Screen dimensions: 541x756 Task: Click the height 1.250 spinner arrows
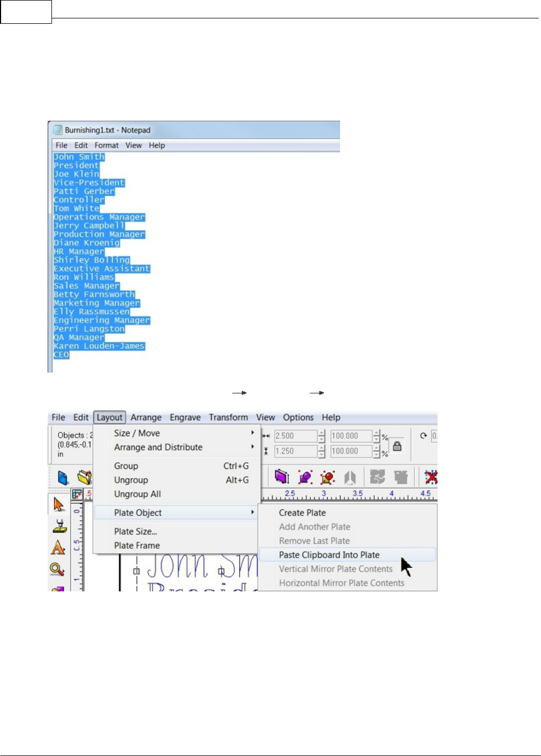click(322, 451)
